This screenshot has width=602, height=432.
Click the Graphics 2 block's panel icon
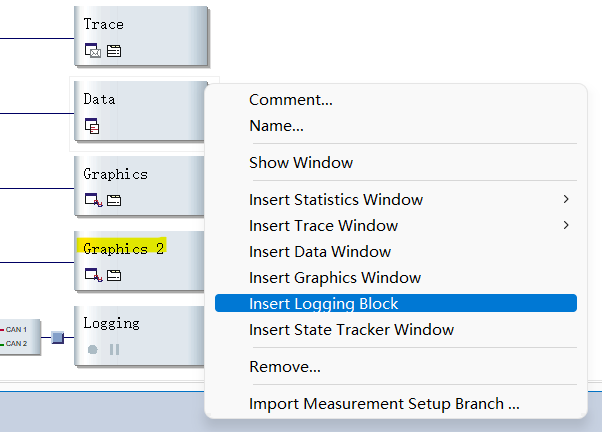[x=113, y=275]
